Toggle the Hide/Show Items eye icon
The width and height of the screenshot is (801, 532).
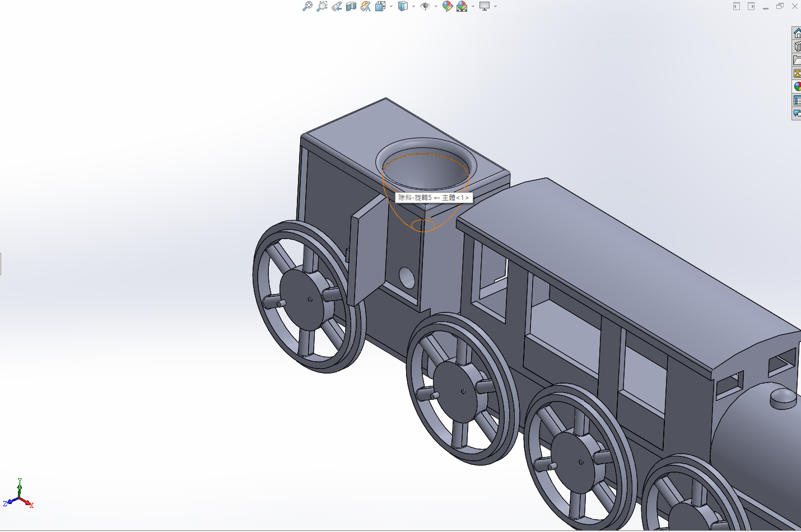[x=425, y=6]
